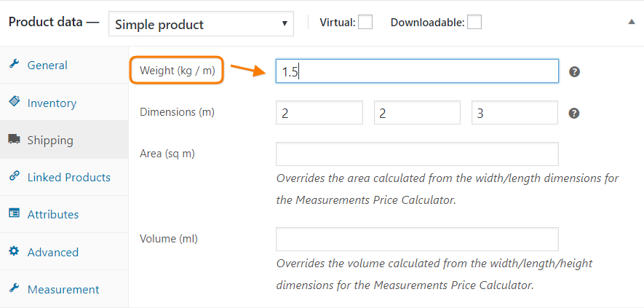Click the Inventory tag icon
Image resolution: width=644 pixels, height=308 pixels.
[14, 101]
